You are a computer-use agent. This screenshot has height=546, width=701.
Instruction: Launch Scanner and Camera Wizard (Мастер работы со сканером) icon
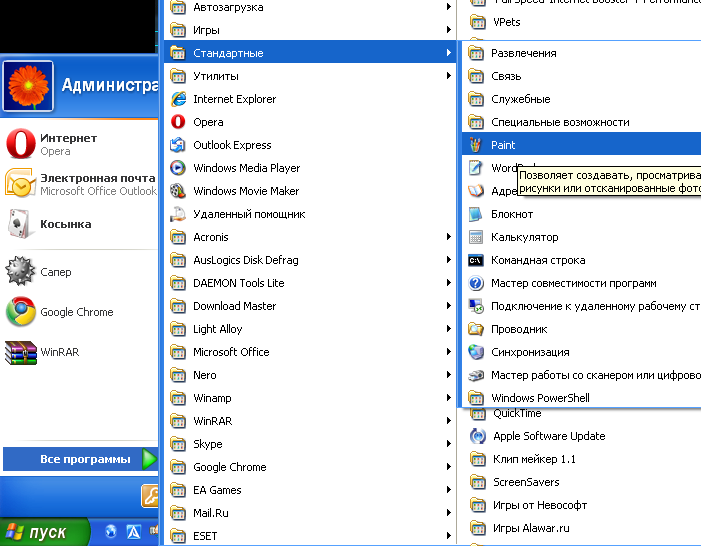point(476,375)
